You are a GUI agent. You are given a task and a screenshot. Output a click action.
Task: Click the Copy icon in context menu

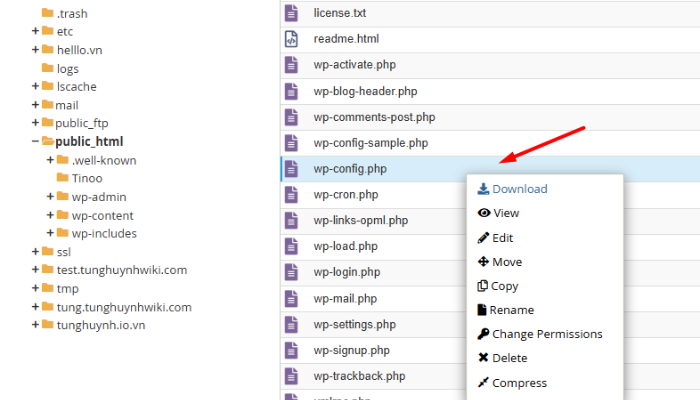484,286
